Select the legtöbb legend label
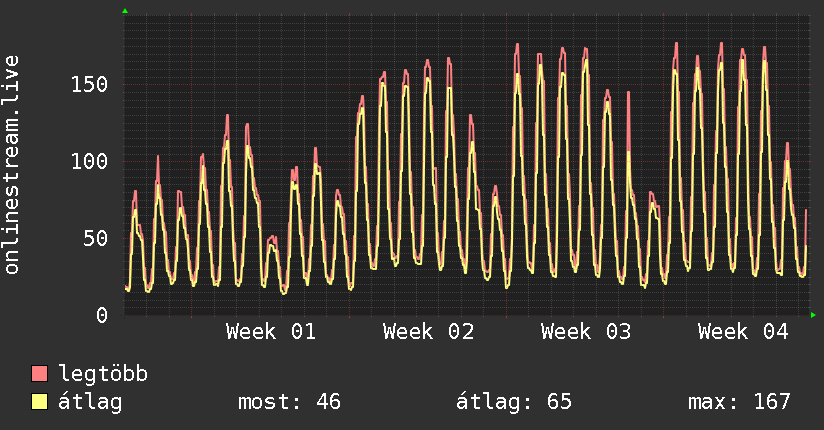Image resolution: width=824 pixels, height=430 pixels. point(103,374)
